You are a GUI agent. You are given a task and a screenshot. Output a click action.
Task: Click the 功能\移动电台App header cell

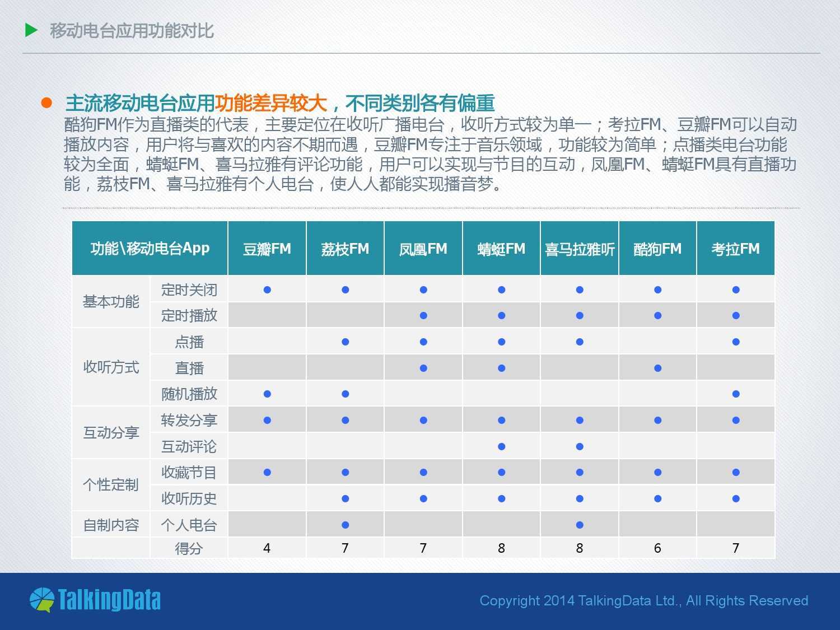tap(150, 248)
